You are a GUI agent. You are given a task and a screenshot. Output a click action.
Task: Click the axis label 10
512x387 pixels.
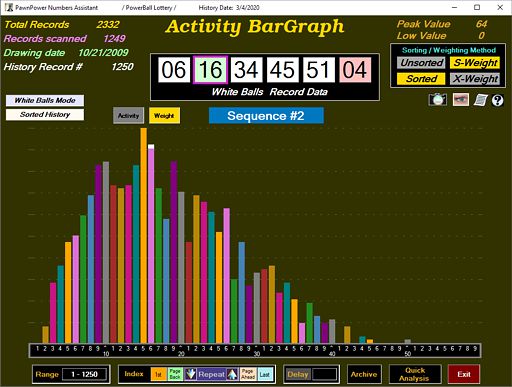coord(106,354)
